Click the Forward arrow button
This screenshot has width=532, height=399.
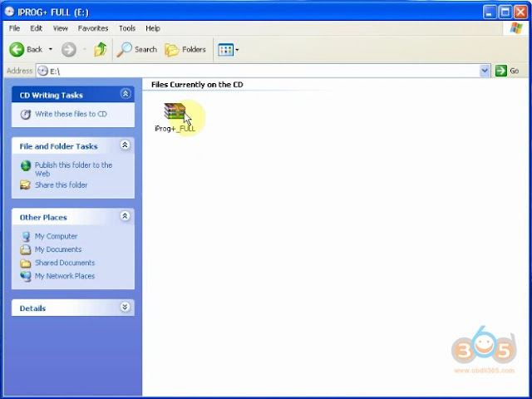(x=68, y=50)
